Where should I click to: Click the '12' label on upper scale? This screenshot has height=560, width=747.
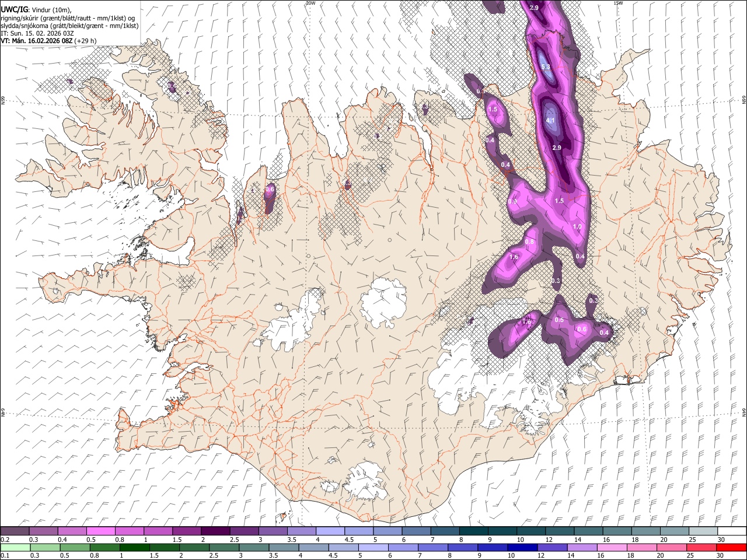[549, 540]
